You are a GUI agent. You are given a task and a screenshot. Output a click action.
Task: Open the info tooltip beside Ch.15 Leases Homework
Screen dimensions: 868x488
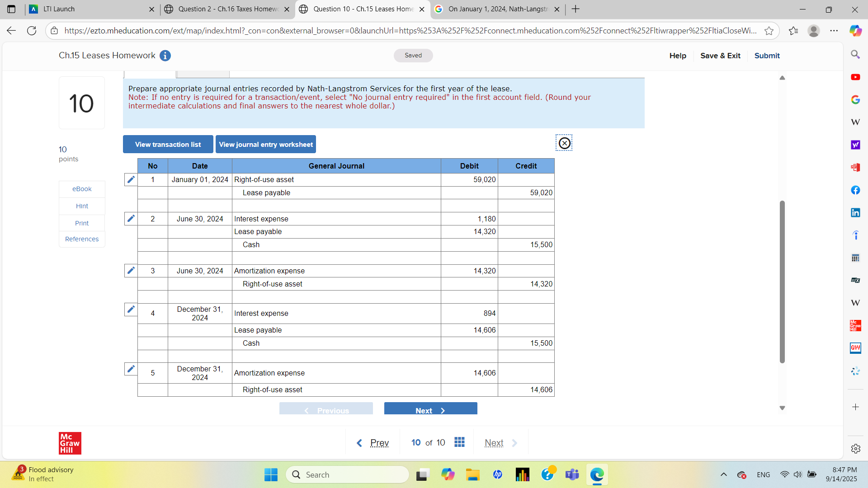pos(165,56)
